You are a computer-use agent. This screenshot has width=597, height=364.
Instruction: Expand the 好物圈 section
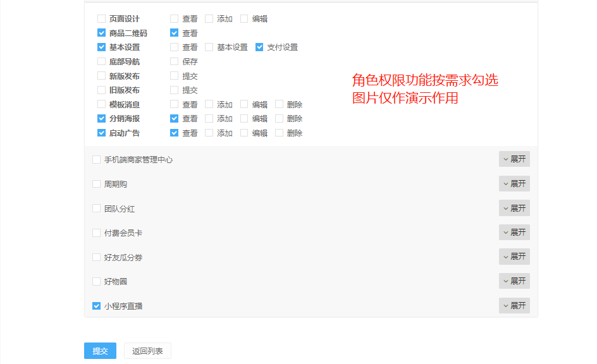pos(514,281)
